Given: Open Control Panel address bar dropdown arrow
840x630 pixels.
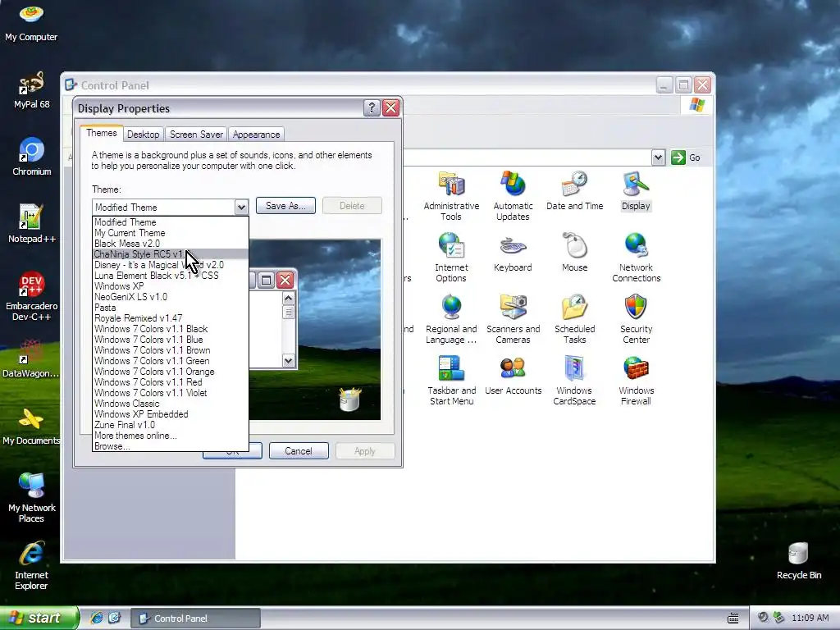Looking at the screenshot, I should (x=658, y=157).
